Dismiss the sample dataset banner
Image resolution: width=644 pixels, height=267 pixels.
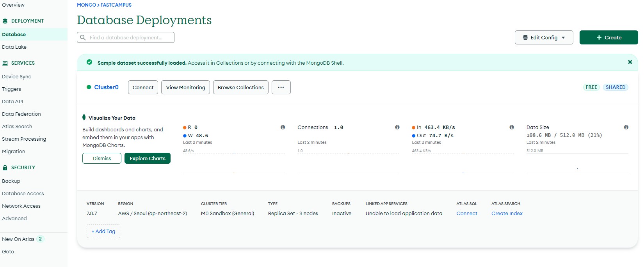(x=630, y=62)
